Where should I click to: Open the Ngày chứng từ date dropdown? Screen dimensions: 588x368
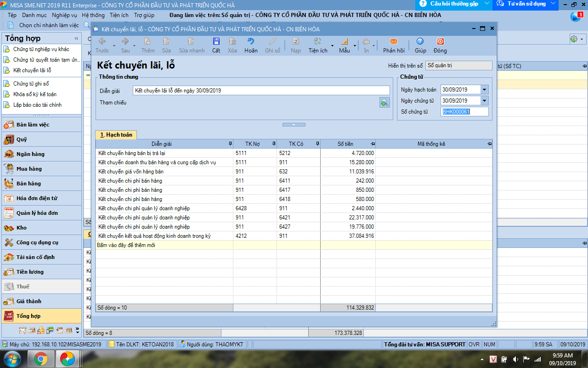tap(484, 101)
